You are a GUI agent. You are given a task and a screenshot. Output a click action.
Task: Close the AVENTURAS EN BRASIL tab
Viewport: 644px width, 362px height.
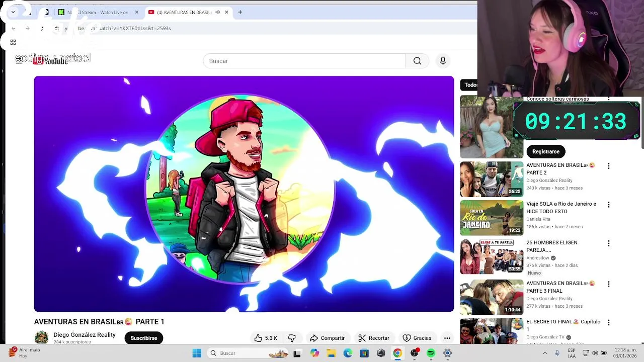(x=226, y=12)
